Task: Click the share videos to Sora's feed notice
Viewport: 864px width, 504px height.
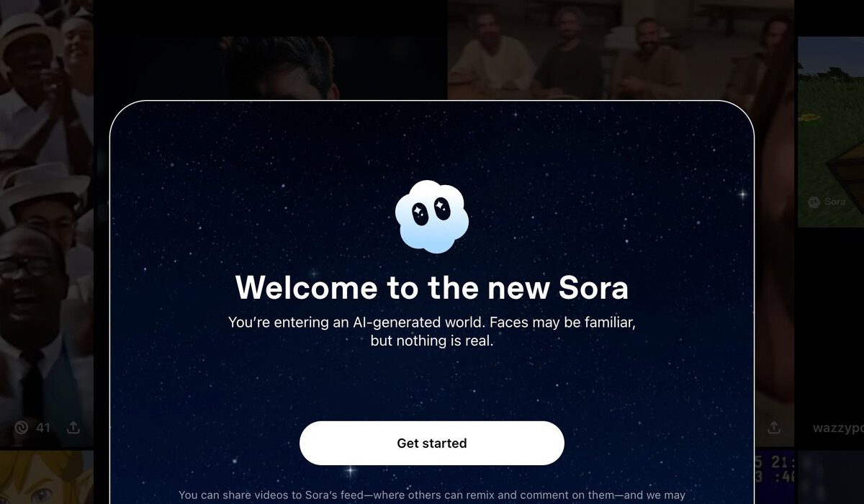Action: click(x=432, y=495)
